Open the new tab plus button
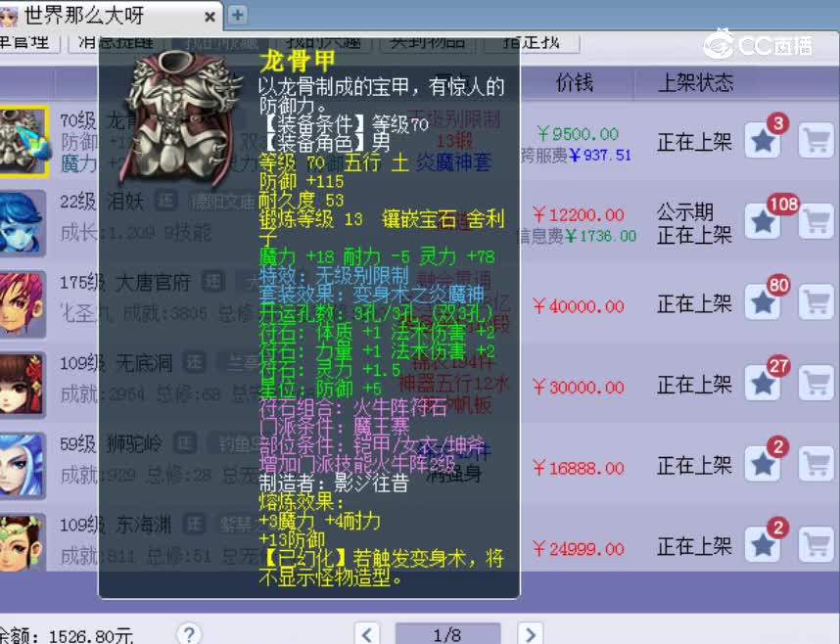 (x=237, y=15)
